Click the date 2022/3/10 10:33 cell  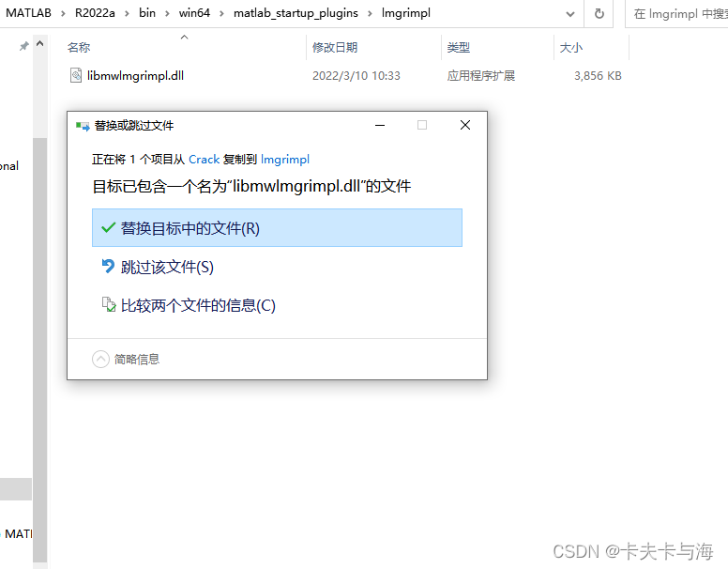click(356, 76)
